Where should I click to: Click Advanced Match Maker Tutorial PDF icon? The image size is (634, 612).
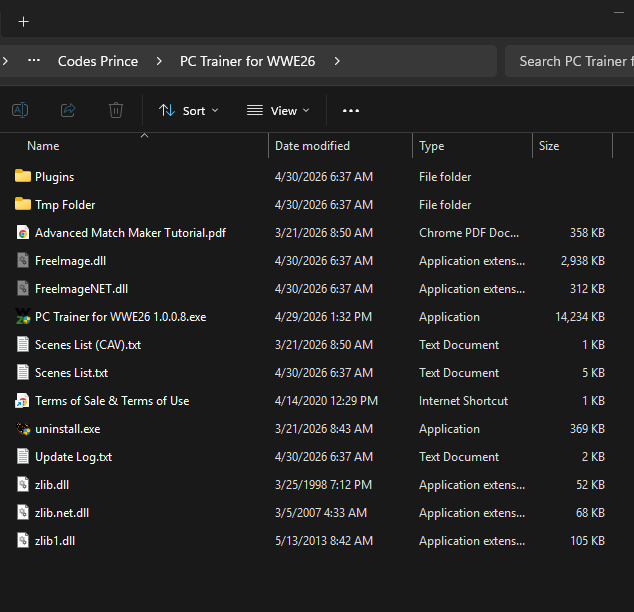tap(23, 232)
